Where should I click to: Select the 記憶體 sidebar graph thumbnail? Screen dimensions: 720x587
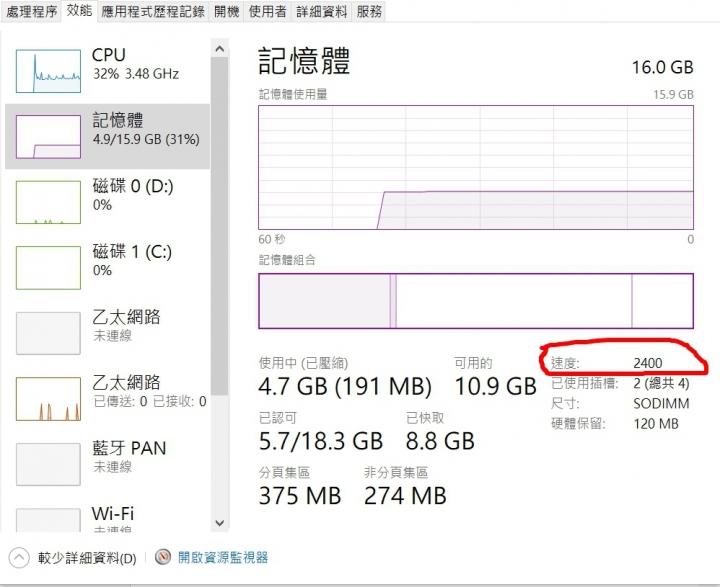click(x=48, y=137)
